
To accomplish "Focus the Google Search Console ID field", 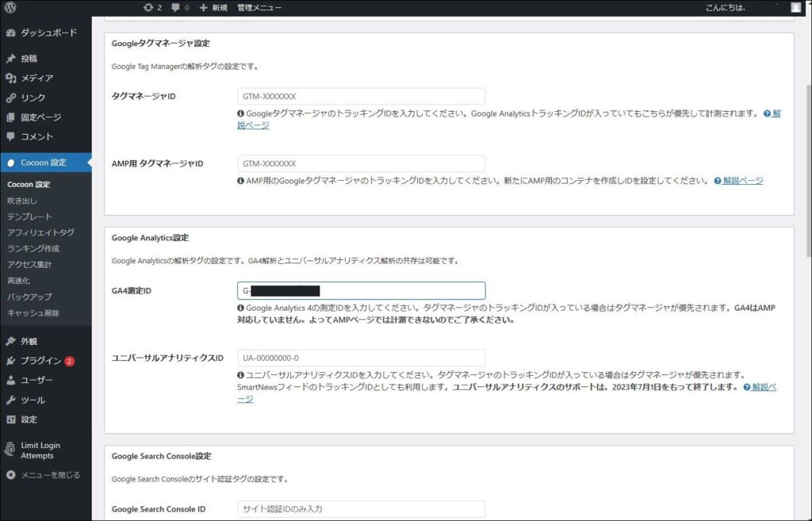I will [x=361, y=509].
